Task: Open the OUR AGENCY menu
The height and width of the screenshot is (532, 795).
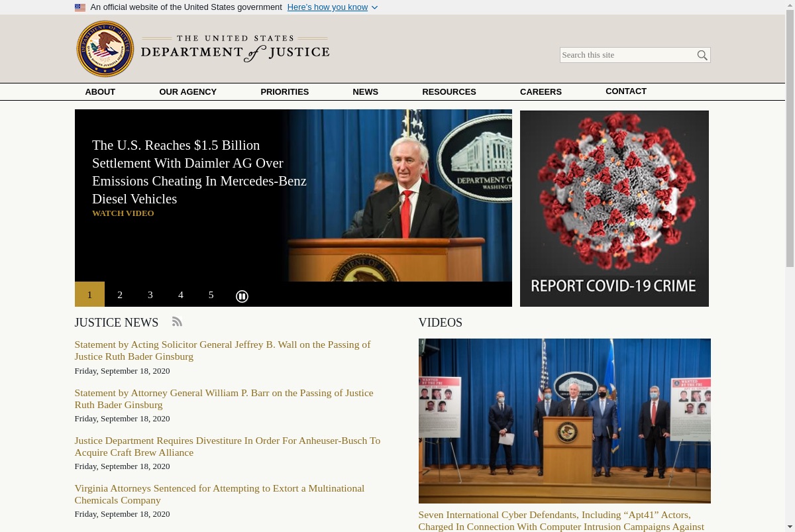Action: pos(188,92)
